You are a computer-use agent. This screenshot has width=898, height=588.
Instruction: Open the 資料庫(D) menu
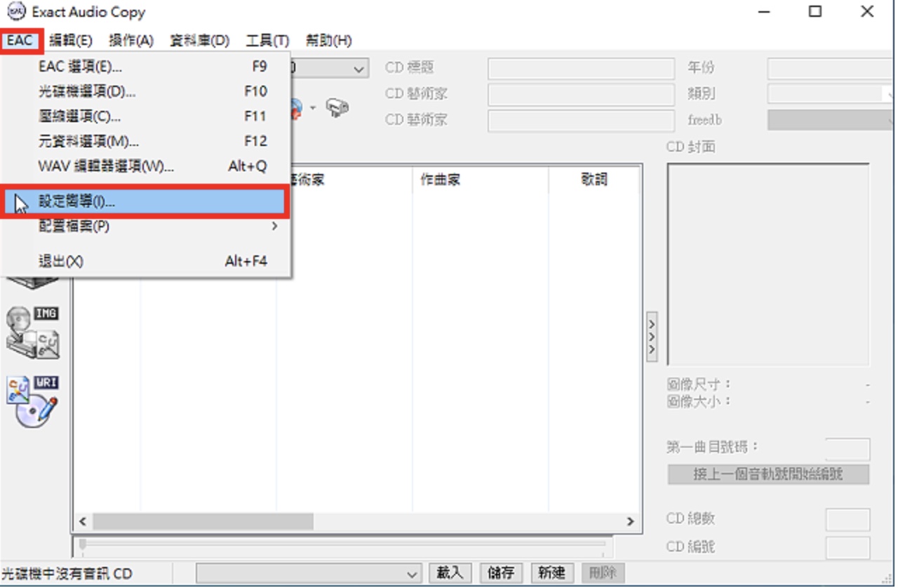[x=200, y=41]
